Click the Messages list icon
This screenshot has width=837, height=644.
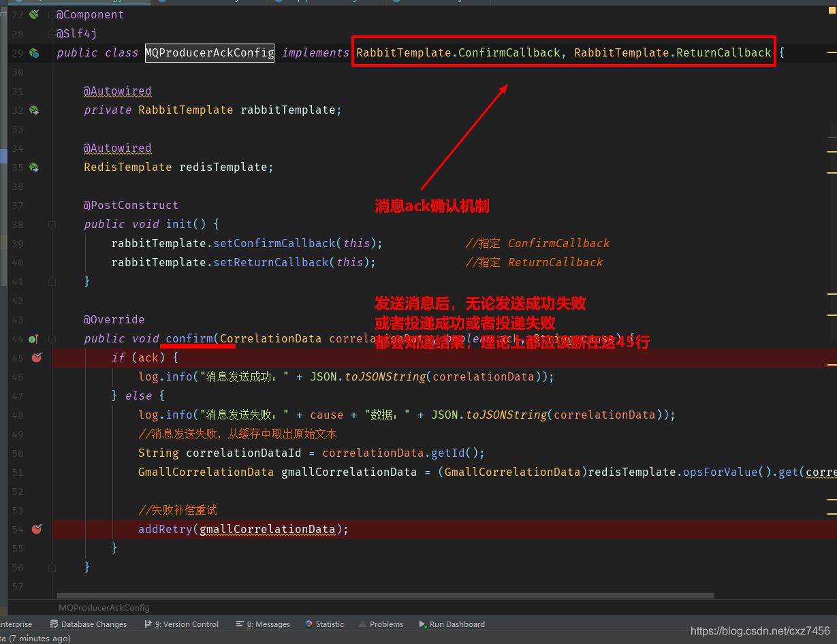tap(240, 624)
